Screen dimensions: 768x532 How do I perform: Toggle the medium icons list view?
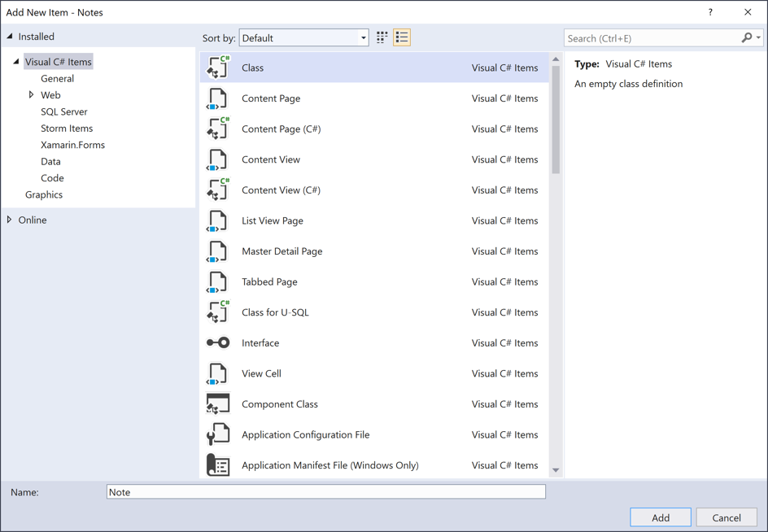pos(401,37)
